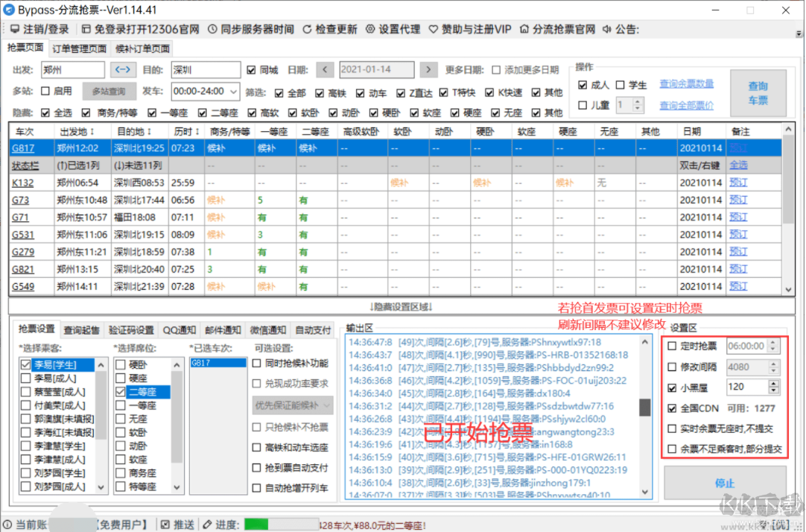Sync server time via clock icon
The width and height of the screenshot is (806, 532).
(212, 29)
